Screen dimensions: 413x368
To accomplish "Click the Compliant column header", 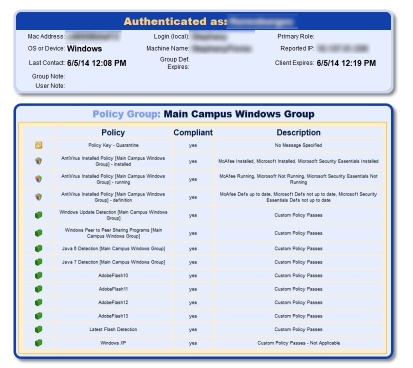I will coord(193,132).
